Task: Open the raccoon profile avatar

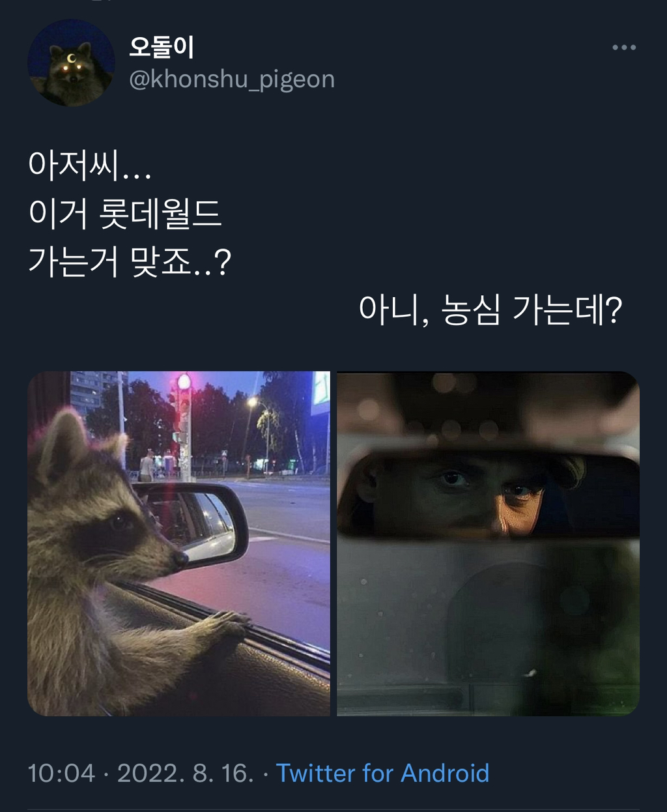Action: tap(71, 63)
